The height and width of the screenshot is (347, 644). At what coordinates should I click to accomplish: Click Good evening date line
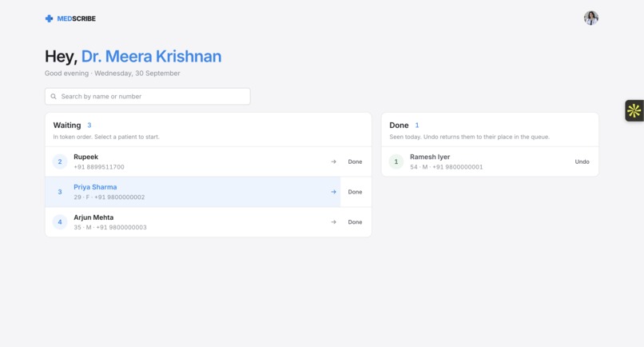tap(113, 74)
